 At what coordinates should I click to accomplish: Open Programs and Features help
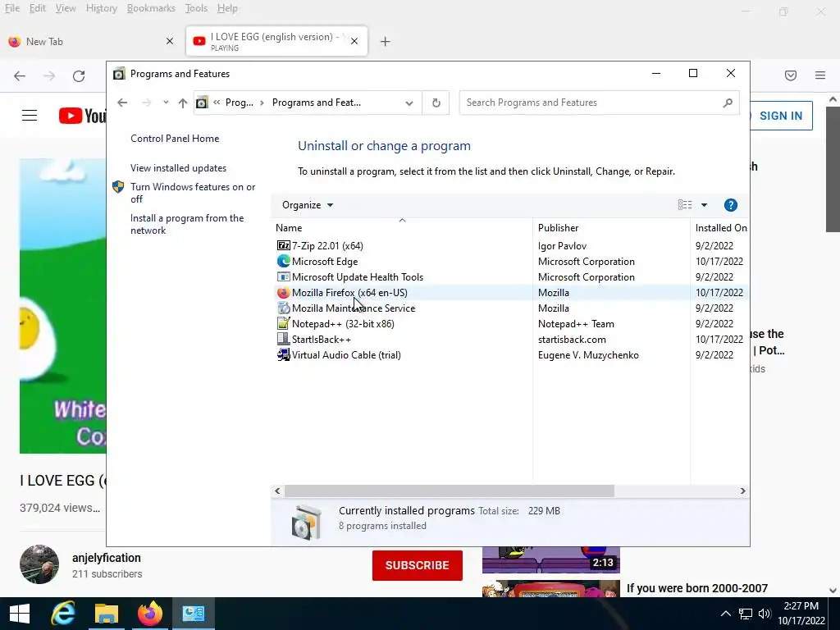pos(731,205)
